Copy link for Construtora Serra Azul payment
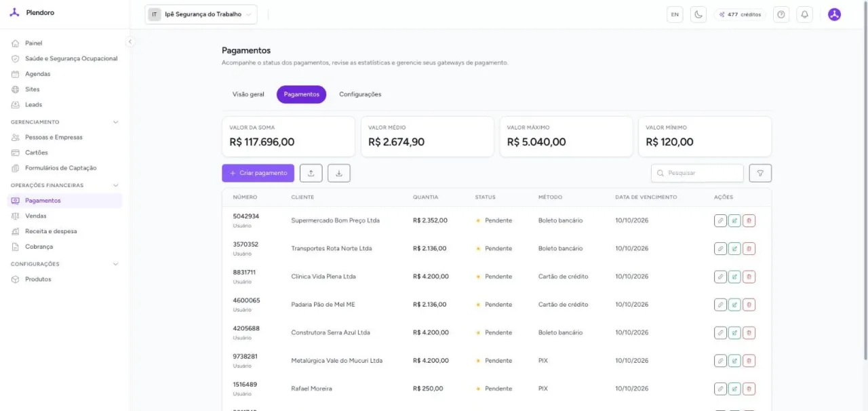The height and width of the screenshot is (411, 868). pyautogui.click(x=720, y=332)
